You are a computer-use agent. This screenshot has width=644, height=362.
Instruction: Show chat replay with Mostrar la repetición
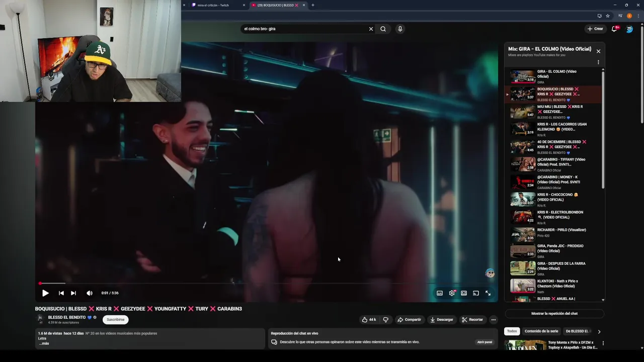pos(554,314)
